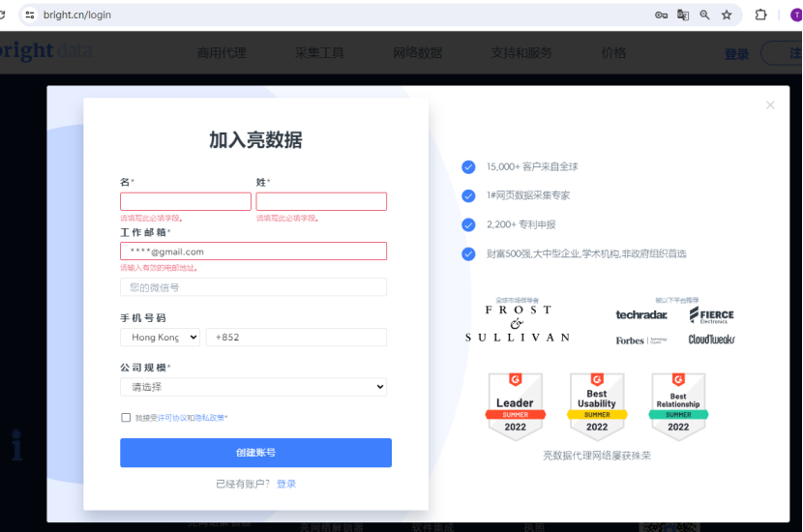Open the Hong Kong country dropdown
The width and height of the screenshot is (803, 532).
160,338
